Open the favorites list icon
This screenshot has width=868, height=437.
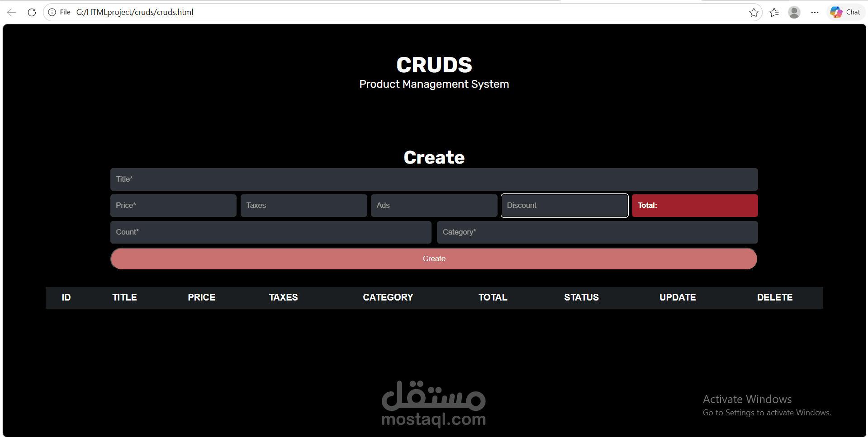coord(774,12)
